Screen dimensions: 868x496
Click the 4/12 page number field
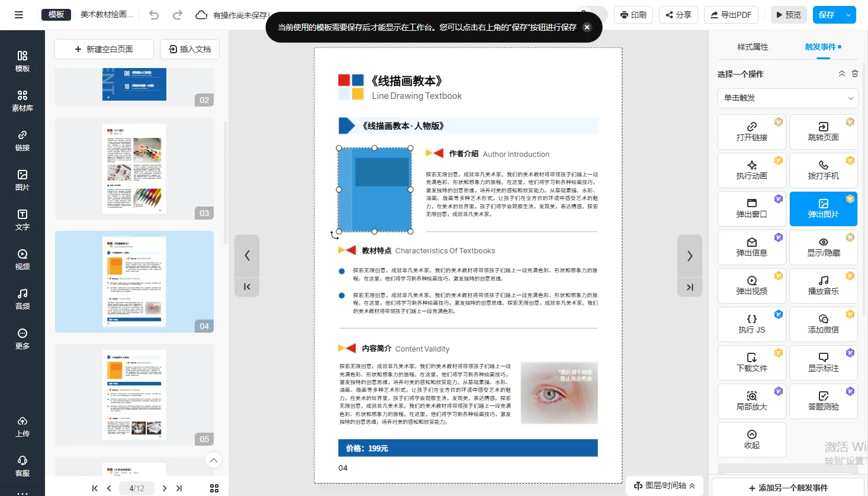[x=137, y=488]
